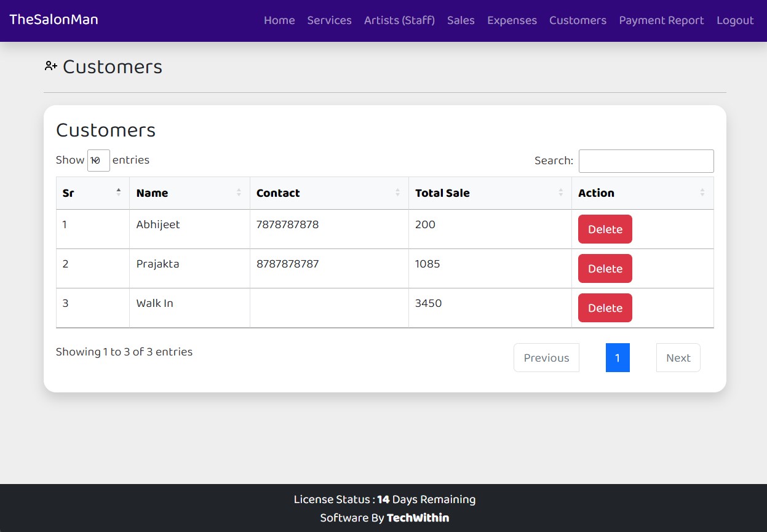
Task: Click Showing 1 to 3 of 3 entries text
Action: point(124,352)
